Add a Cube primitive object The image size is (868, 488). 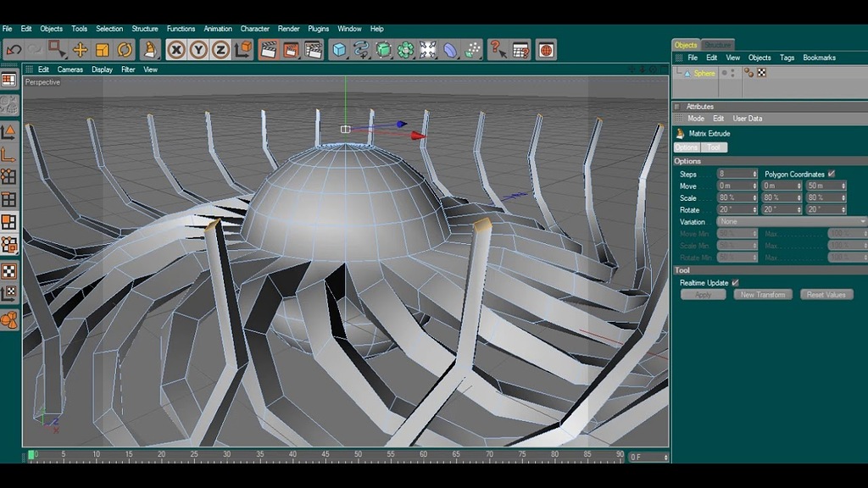[339, 50]
